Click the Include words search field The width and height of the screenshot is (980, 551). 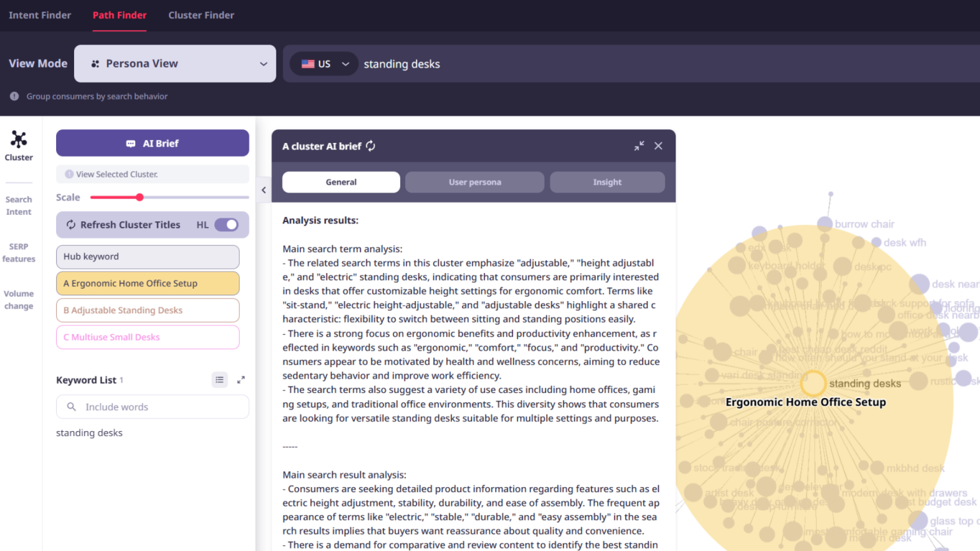tap(152, 406)
